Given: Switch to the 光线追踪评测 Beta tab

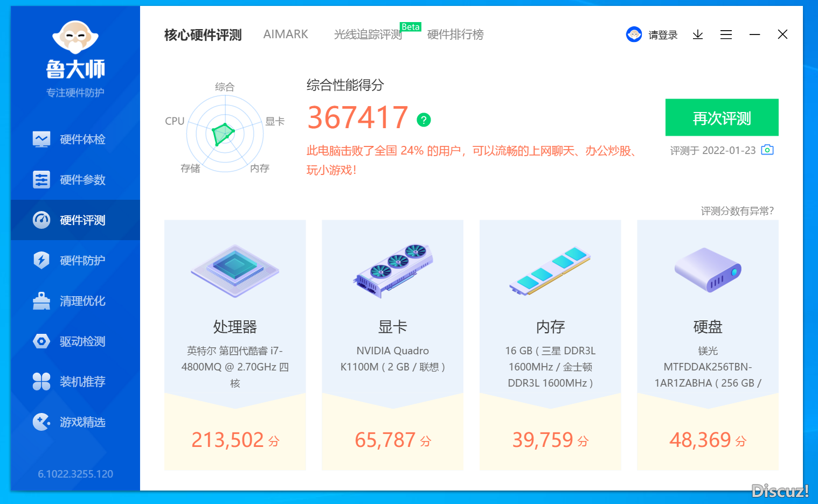Looking at the screenshot, I should 368,34.
